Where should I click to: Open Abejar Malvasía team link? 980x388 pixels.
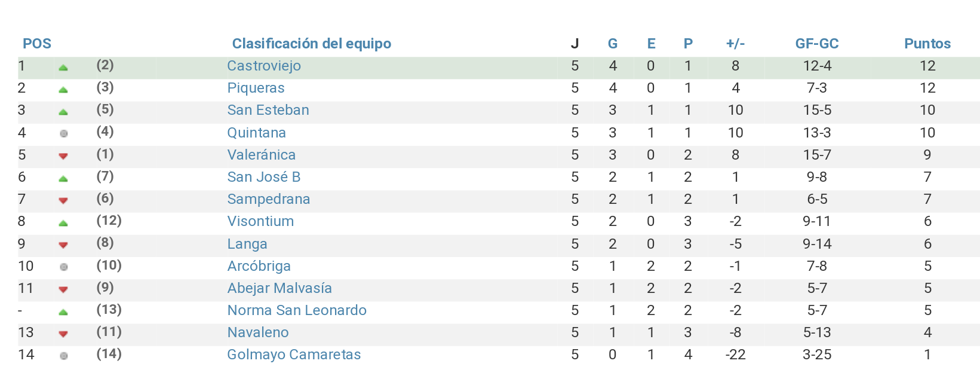coord(279,288)
